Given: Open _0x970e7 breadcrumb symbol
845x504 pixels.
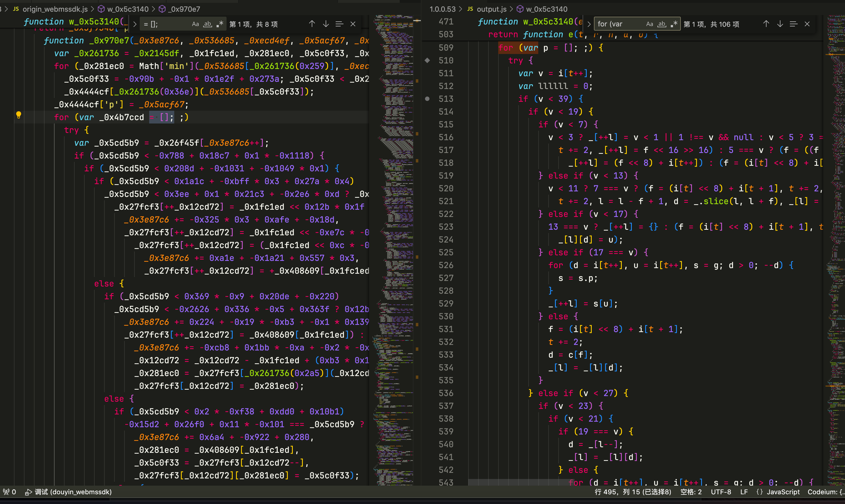Looking at the screenshot, I should pyautogui.click(x=185, y=9).
